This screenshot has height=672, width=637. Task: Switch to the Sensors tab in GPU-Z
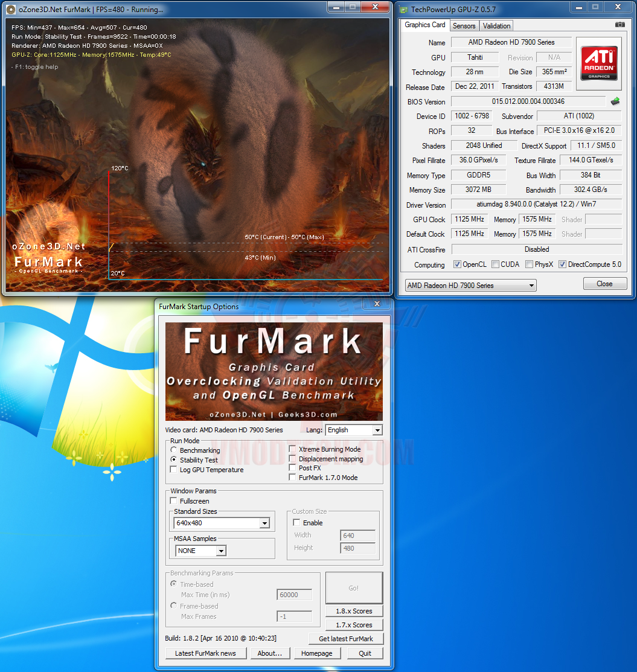pyautogui.click(x=464, y=26)
